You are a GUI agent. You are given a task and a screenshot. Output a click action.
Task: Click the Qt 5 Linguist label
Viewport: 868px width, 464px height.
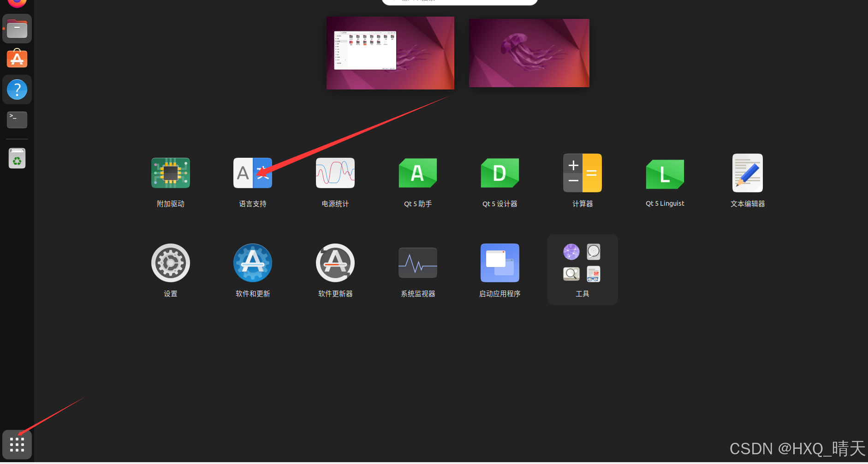[x=665, y=203]
